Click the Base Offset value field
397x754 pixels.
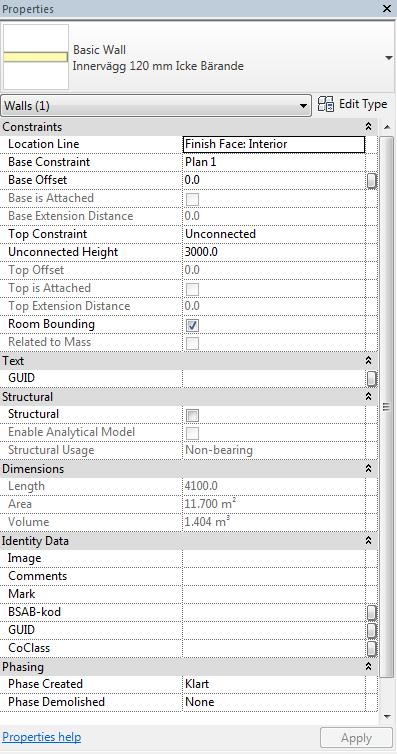coord(274,180)
